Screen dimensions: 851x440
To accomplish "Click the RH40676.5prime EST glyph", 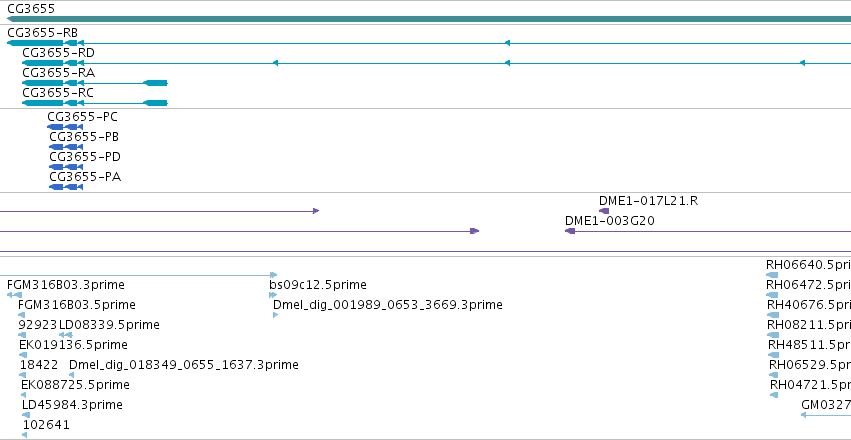I will coord(773,315).
